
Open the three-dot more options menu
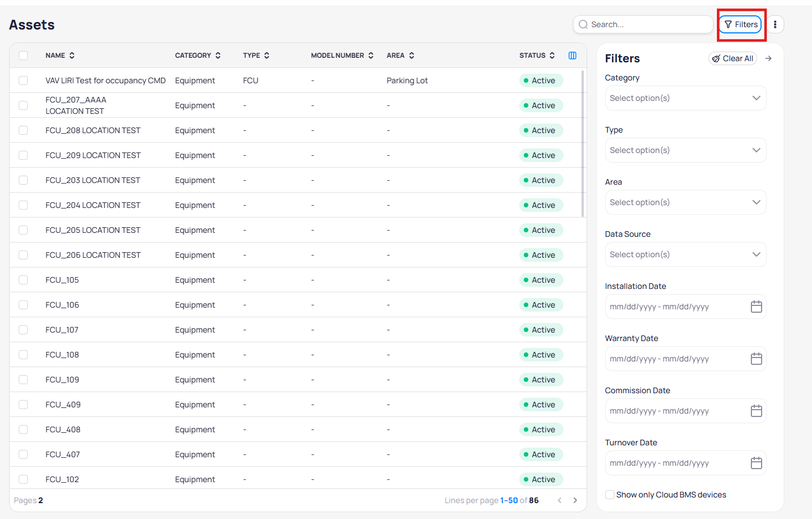pyautogui.click(x=775, y=24)
